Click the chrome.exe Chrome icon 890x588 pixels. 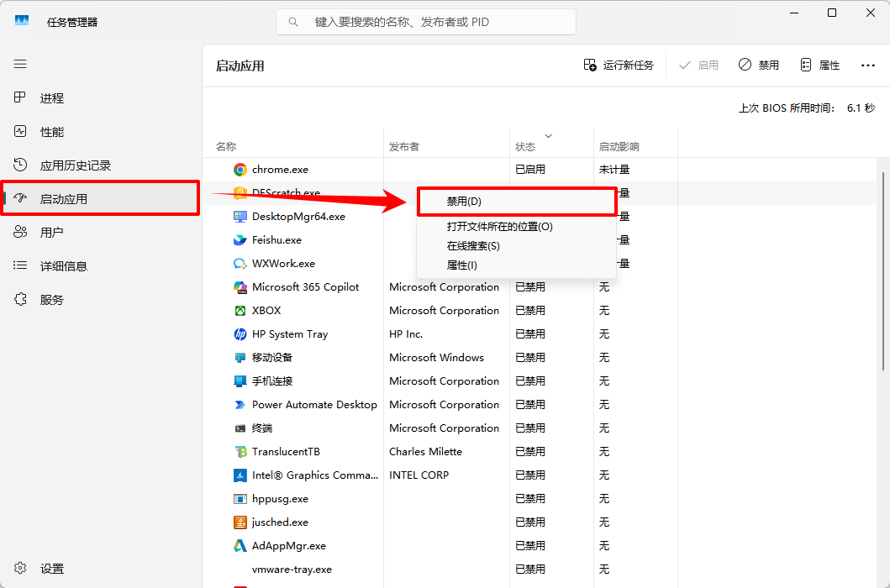point(240,169)
